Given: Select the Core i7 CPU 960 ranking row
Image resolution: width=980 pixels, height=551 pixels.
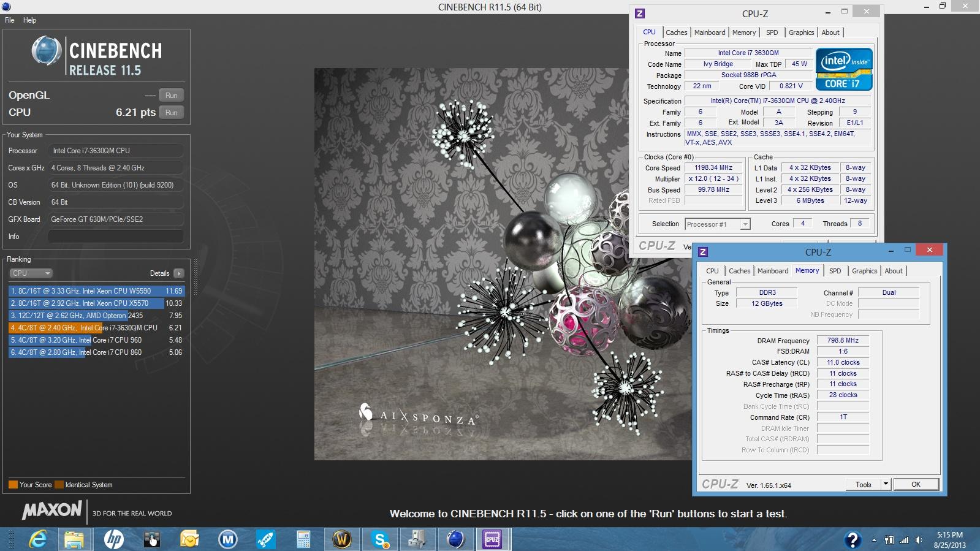Looking at the screenshot, I should pyautogui.click(x=96, y=340).
